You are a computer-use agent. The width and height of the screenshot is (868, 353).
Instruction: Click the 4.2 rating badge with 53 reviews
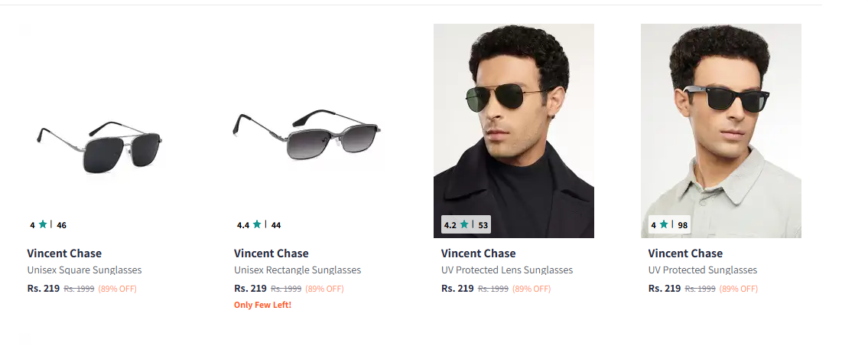pos(466,225)
